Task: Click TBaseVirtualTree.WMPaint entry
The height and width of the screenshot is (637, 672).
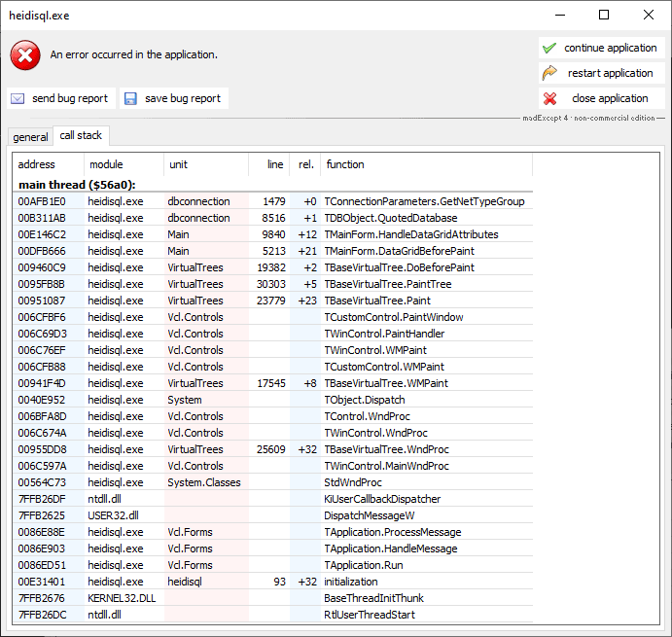Action: pos(386,383)
